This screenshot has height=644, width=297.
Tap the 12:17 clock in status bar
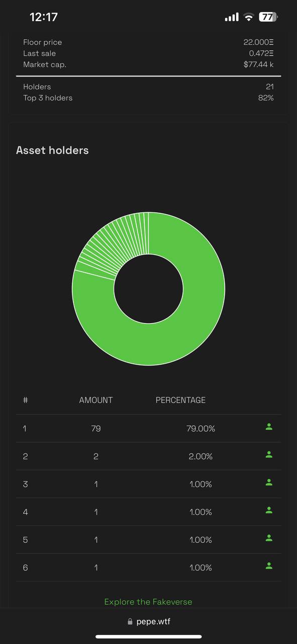coord(44,17)
